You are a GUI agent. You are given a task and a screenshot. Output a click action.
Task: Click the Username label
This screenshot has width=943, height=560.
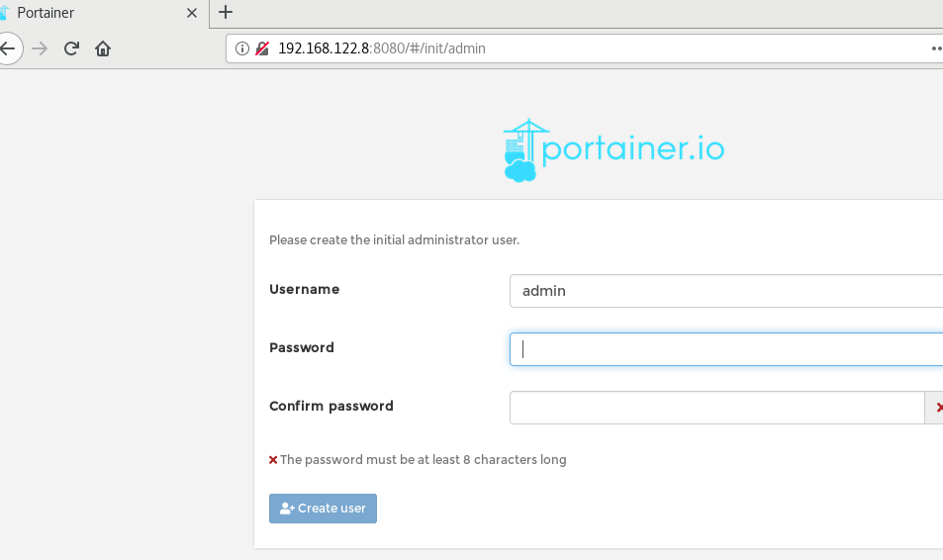pyautogui.click(x=305, y=289)
